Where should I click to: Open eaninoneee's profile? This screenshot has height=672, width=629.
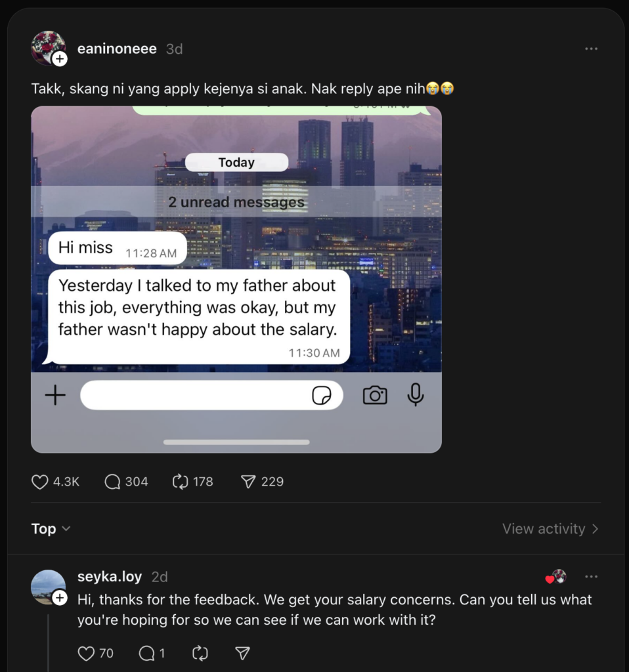tap(117, 49)
